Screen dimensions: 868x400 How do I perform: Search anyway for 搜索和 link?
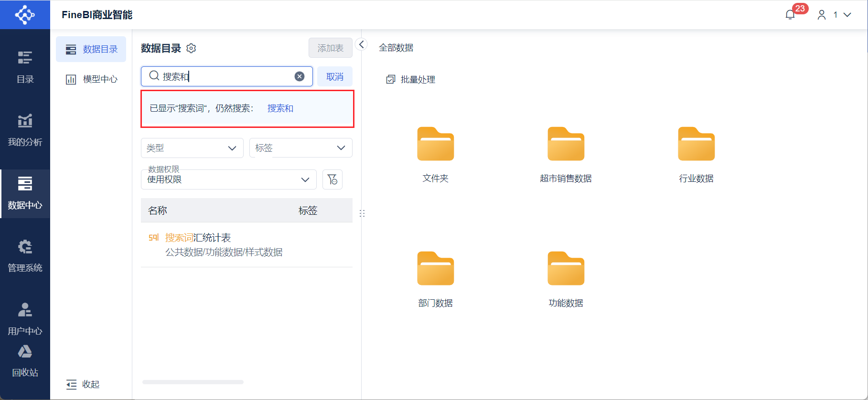coord(280,108)
